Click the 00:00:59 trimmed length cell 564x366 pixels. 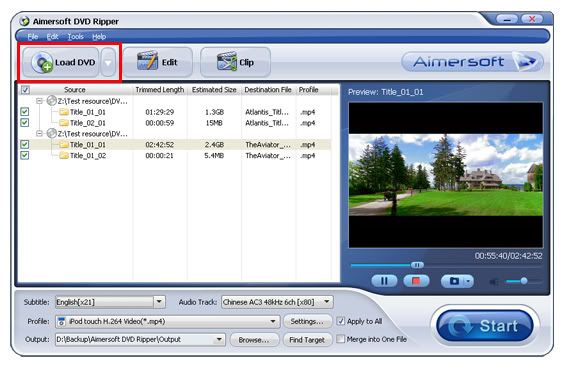(x=160, y=123)
